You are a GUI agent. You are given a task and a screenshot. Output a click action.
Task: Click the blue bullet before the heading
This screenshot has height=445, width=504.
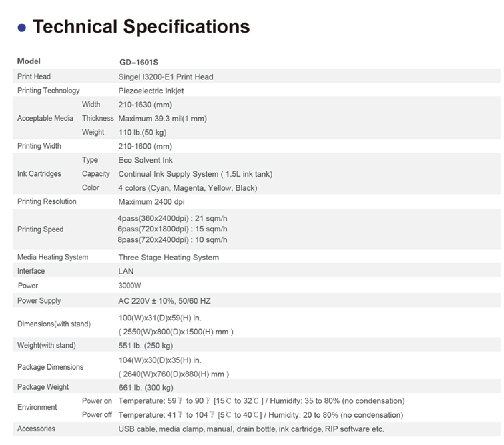tap(22, 27)
